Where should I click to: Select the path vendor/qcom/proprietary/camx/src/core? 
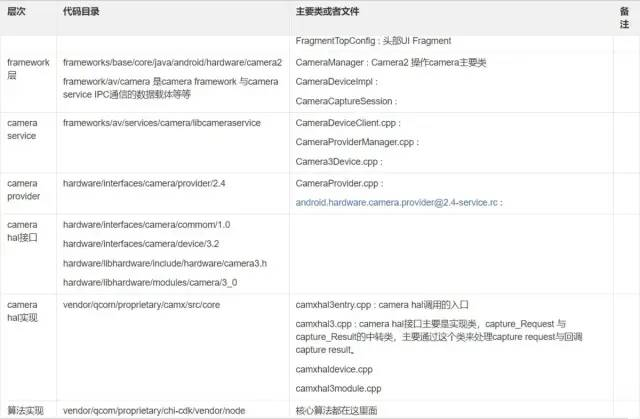pyautogui.click(x=141, y=305)
